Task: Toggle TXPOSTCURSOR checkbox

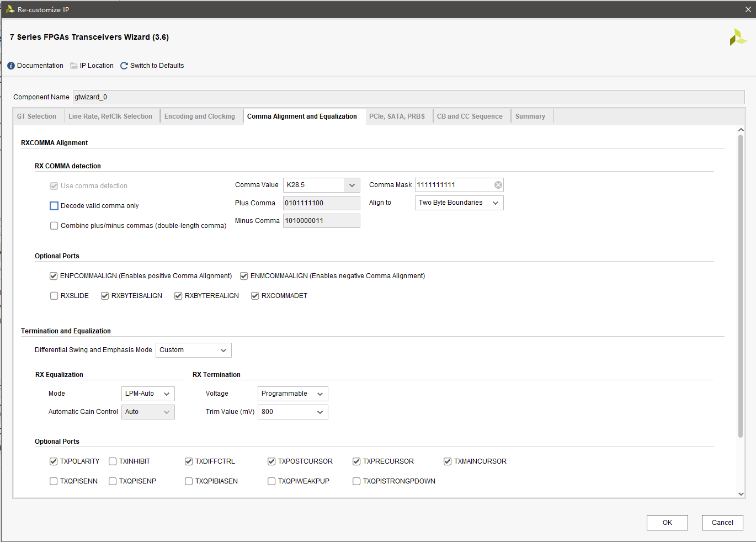Action: click(x=271, y=461)
